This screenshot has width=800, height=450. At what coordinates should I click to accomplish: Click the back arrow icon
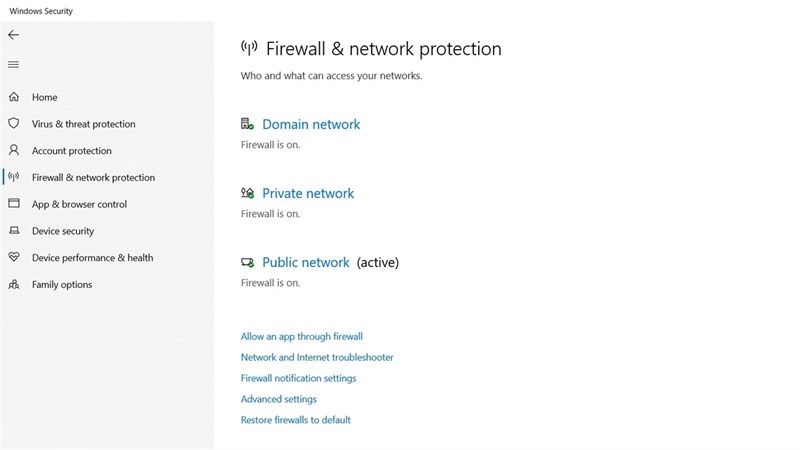(14, 35)
